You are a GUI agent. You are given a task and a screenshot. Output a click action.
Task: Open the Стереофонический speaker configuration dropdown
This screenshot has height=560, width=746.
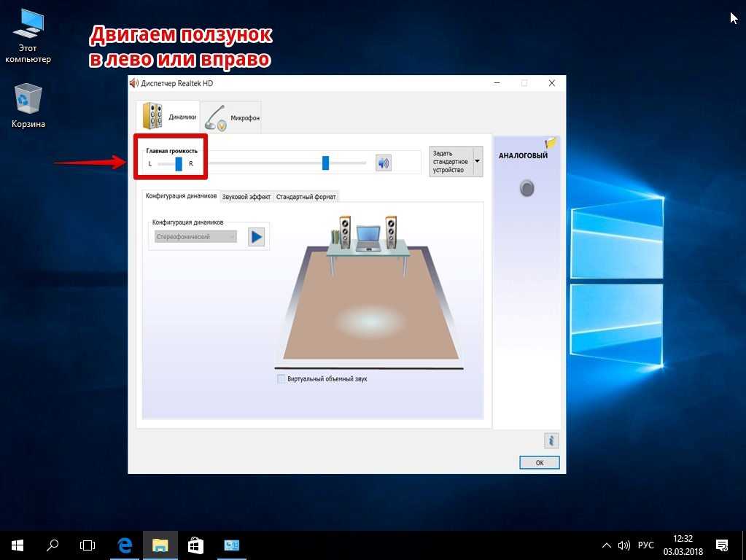pos(195,237)
